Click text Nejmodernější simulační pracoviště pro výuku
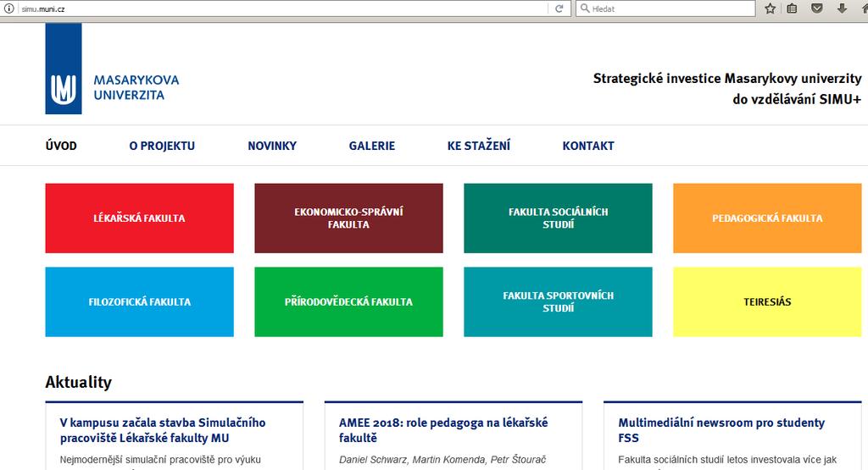 (x=160, y=460)
